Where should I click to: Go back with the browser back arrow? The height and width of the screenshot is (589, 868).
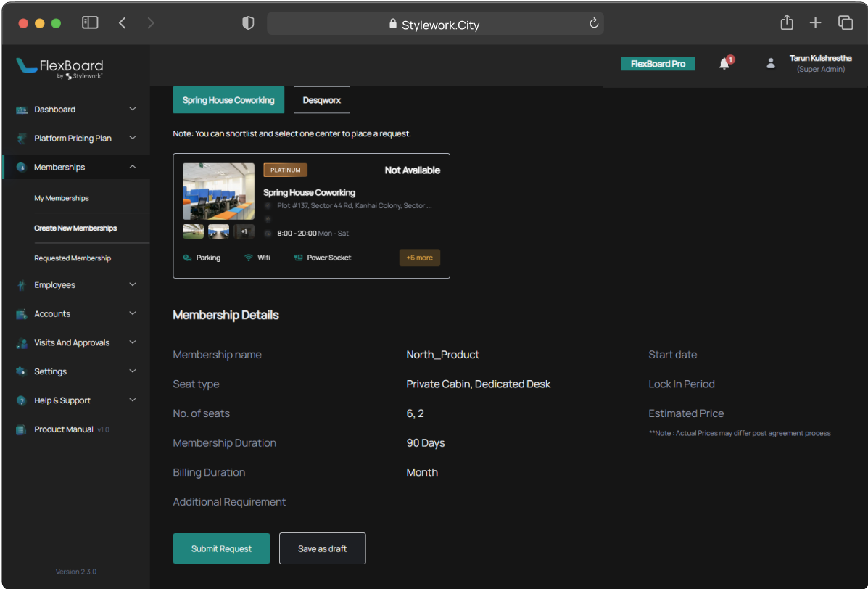(123, 22)
